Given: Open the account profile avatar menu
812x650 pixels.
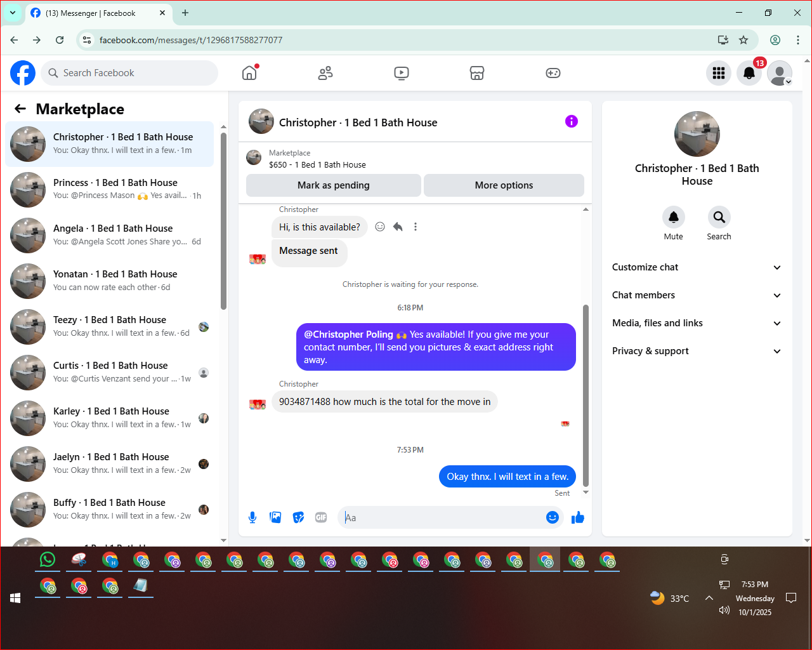Looking at the screenshot, I should [780, 73].
